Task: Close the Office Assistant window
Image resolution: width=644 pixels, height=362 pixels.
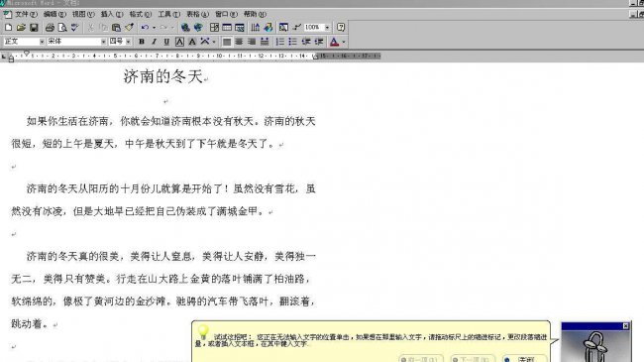Action: pyautogui.click(x=625, y=325)
